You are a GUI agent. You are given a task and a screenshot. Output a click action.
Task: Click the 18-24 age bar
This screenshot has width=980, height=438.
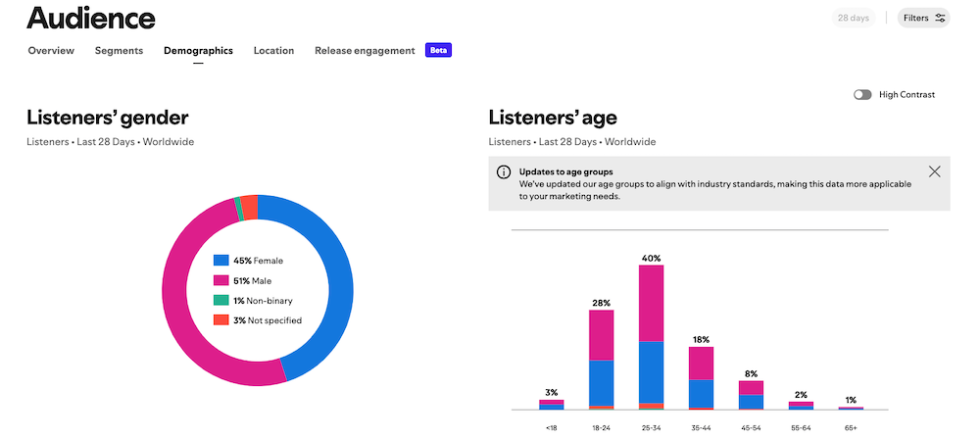601,359
